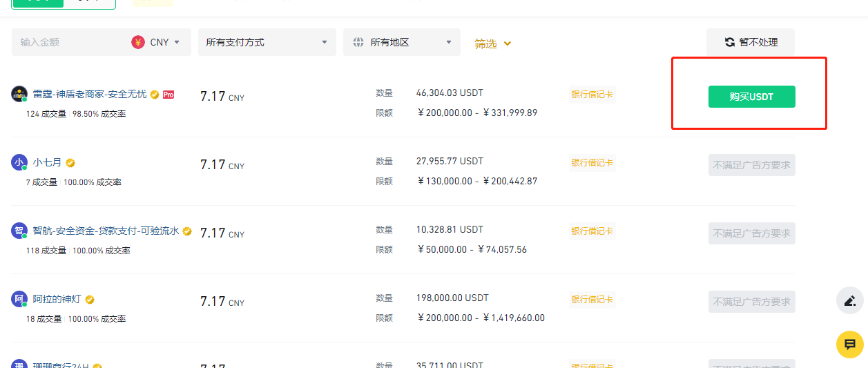Click the avatar of merchant 雷霆-神盾老商家

pos(19,95)
